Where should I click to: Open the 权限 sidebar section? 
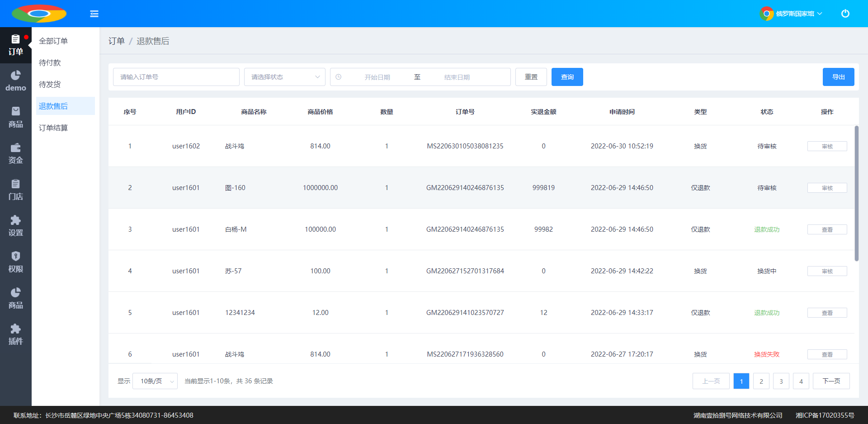16,262
